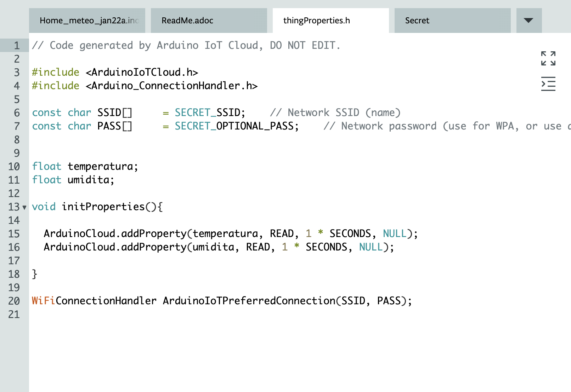Click the 'PASS[]' variable on line 7
Image resolution: width=571 pixels, height=392 pixels.
[115, 126]
